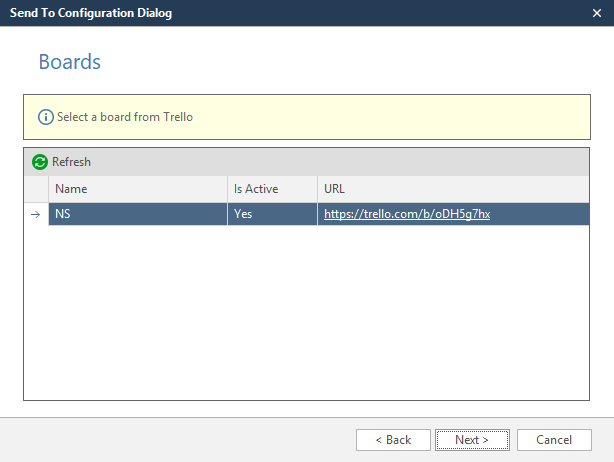Open the trello.com board URL link
Viewport: 614px width, 462px height.
(x=406, y=214)
